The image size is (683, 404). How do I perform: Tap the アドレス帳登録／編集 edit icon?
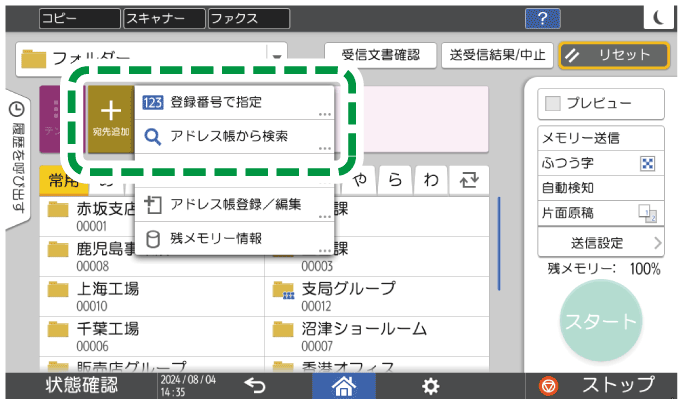(x=152, y=204)
